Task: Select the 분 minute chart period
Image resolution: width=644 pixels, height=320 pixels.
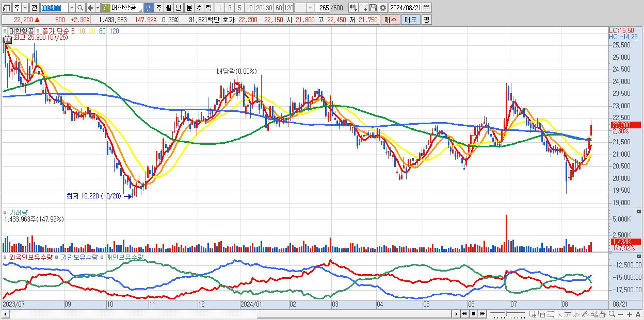Action: click(189, 8)
